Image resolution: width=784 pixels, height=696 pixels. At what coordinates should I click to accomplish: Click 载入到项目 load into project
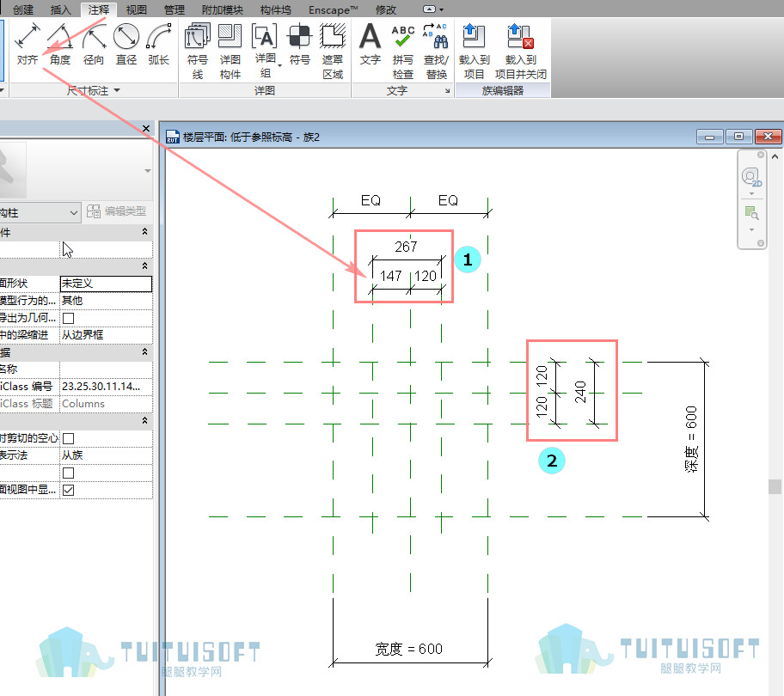[x=474, y=52]
